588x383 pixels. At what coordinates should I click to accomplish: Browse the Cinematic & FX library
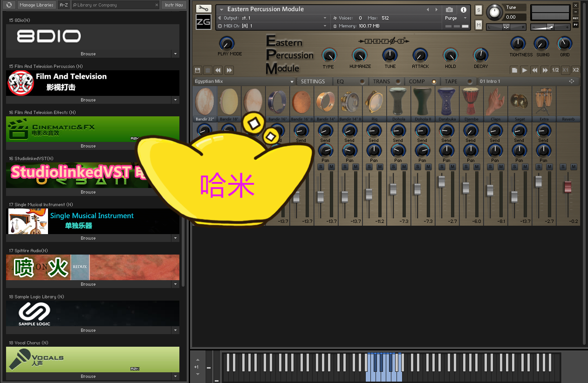pyautogui.click(x=89, y=146)
